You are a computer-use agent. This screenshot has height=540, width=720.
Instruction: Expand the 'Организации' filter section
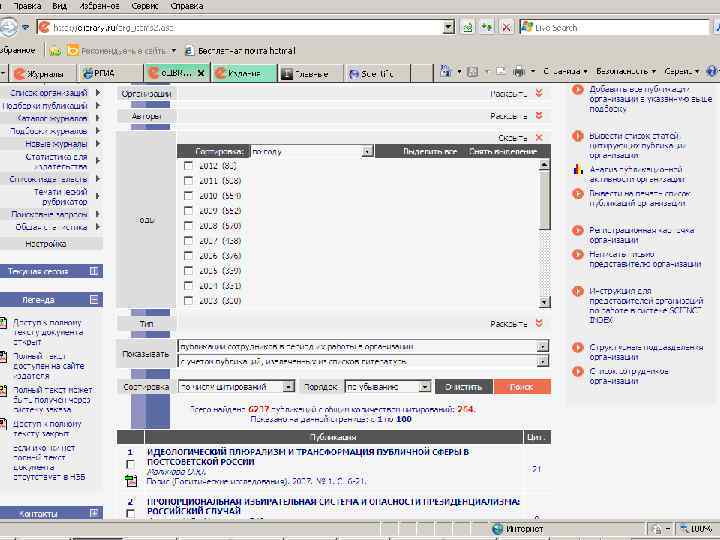(539, 93)
